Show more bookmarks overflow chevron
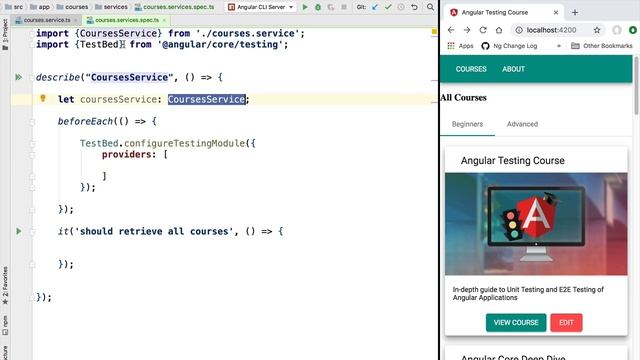640x360 pixels. (x=559, y=46)
